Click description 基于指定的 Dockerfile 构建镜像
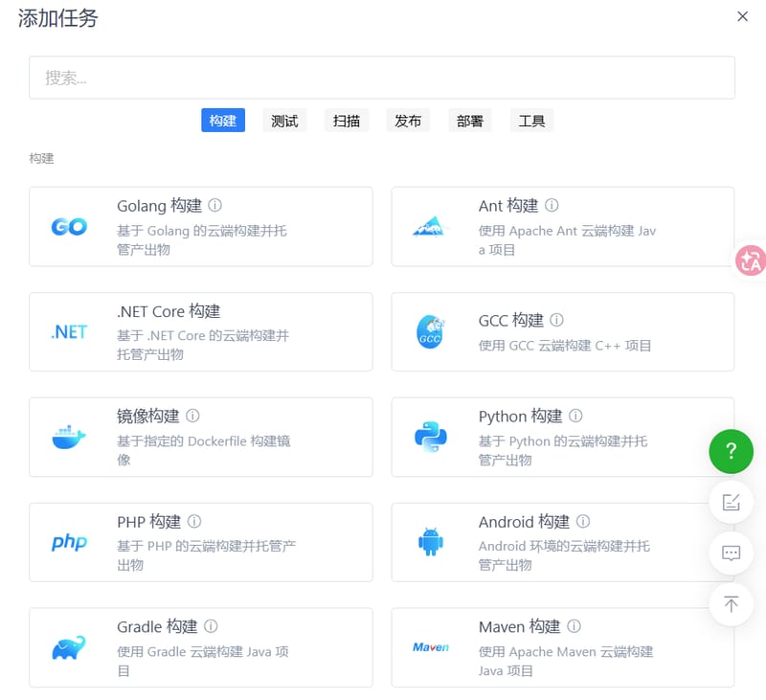The height and width of the screenshot is (700, 766). click(203, 450)
